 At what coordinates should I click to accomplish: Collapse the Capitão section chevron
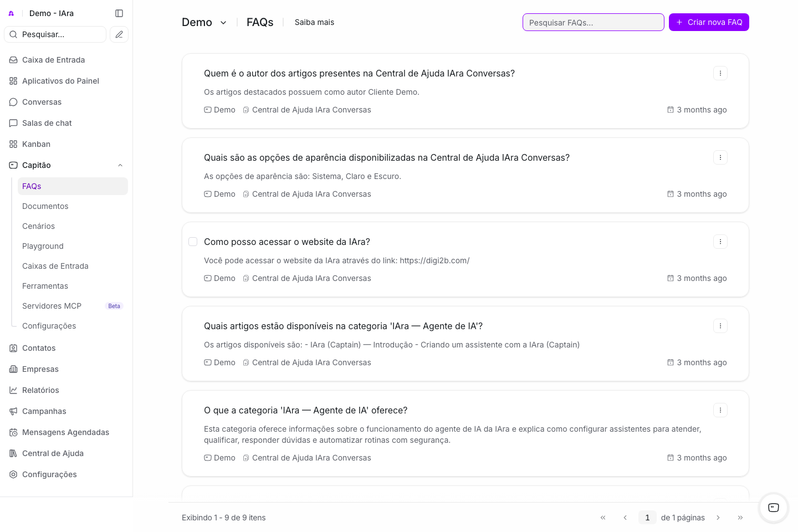[x=120, y=165]
